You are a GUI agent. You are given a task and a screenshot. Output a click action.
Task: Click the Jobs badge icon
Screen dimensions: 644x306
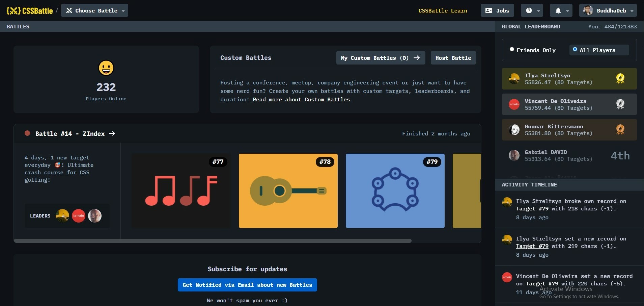point(489,10)
